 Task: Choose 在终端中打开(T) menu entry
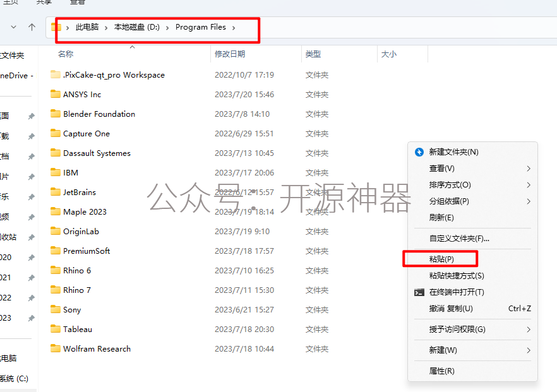pyautogui.click(x=472, y=292)
